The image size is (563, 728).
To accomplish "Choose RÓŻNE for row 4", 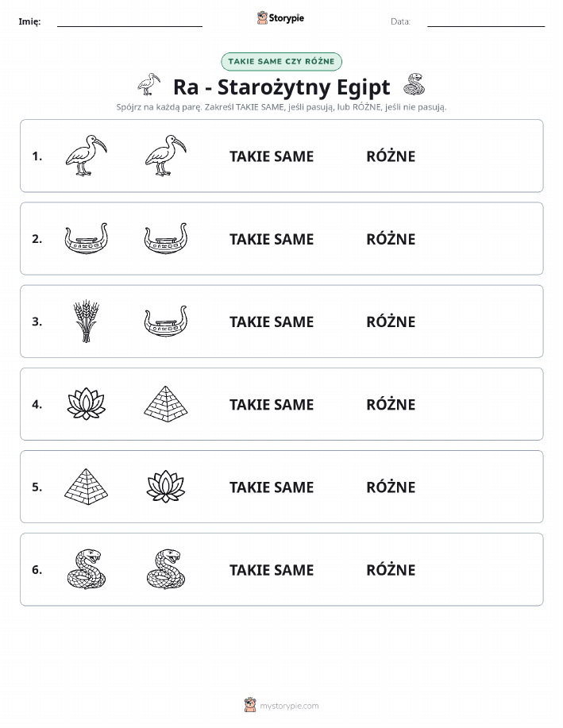I will coord(391,404).
